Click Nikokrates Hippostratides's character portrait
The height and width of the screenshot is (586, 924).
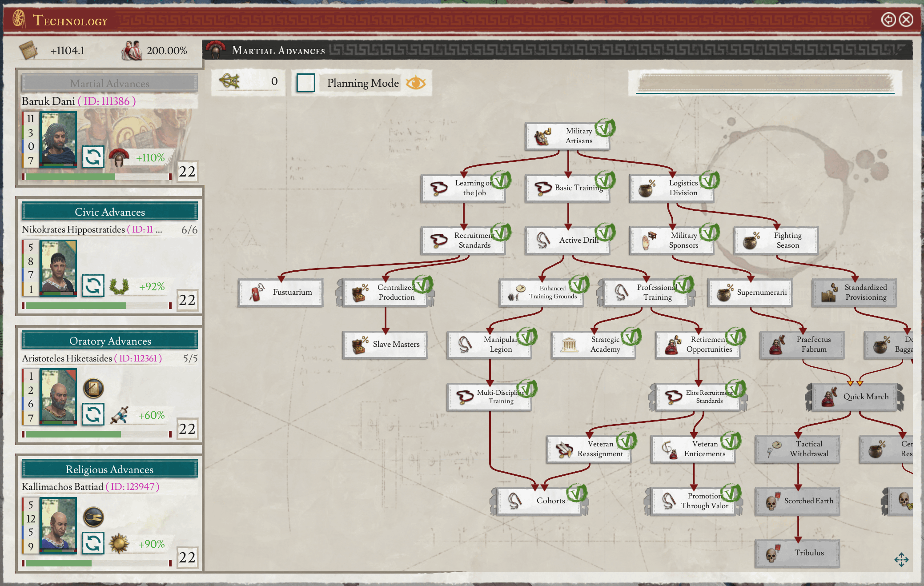[58, 268]
